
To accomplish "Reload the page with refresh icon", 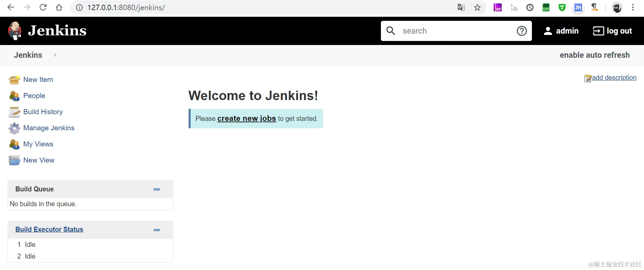I will point(43,7).
